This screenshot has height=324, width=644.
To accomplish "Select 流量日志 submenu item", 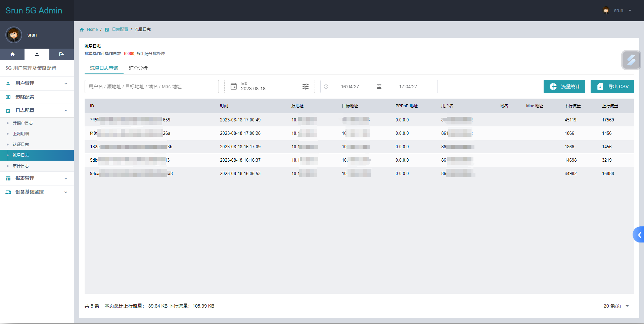I will [x=37, y=155].
